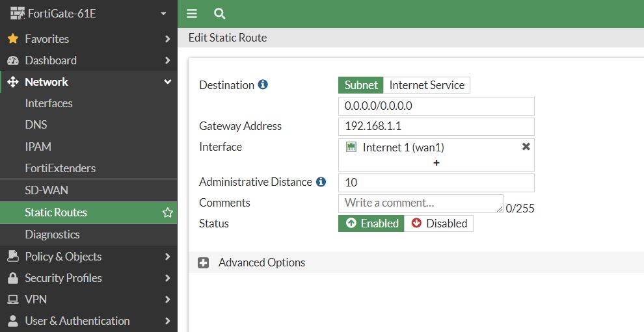Star the Static Routes favorite icon
Viewport: 644px width, 332px height.
(168, 212)
